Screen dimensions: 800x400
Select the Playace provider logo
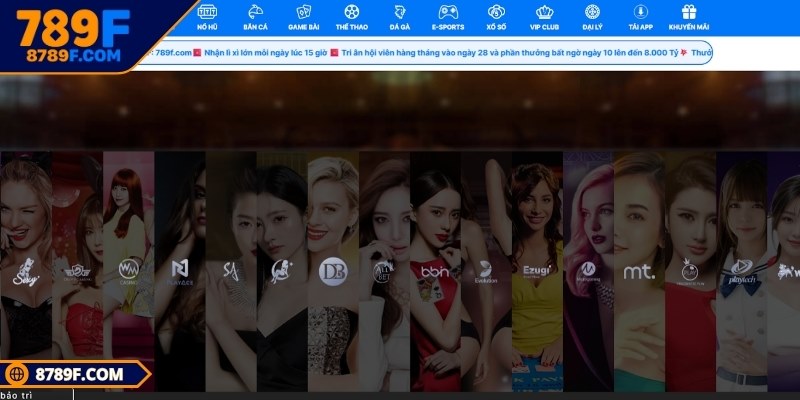pyautogui.click(x=180, y=271)
